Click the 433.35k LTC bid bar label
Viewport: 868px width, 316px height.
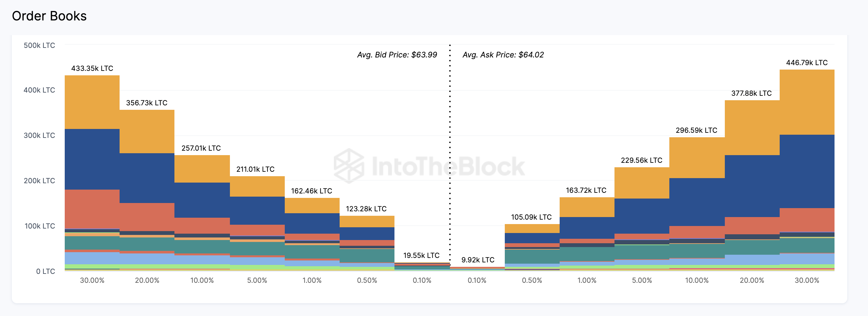(92, 68)
